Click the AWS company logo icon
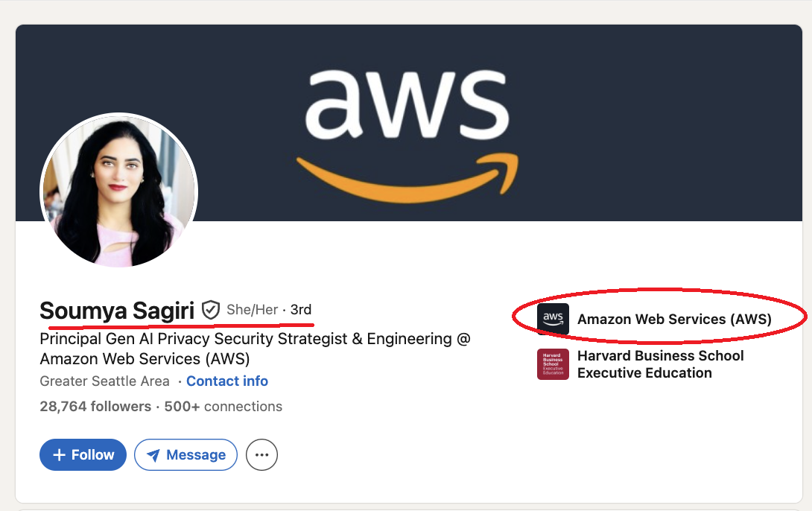 point(553,319)
